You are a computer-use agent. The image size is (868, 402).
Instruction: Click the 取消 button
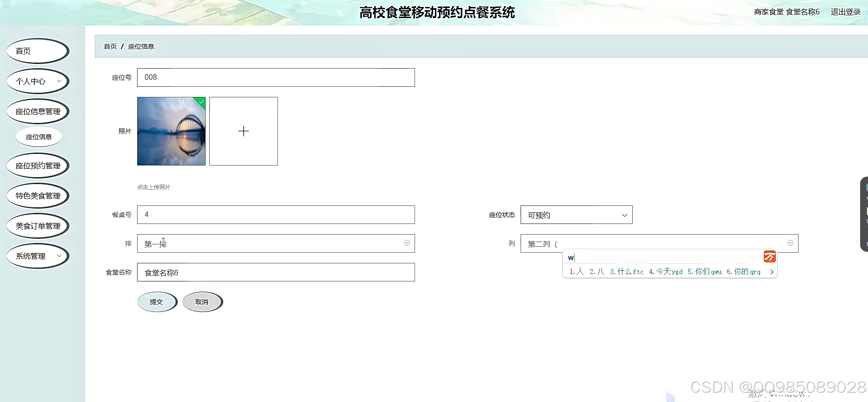(202, 302)
